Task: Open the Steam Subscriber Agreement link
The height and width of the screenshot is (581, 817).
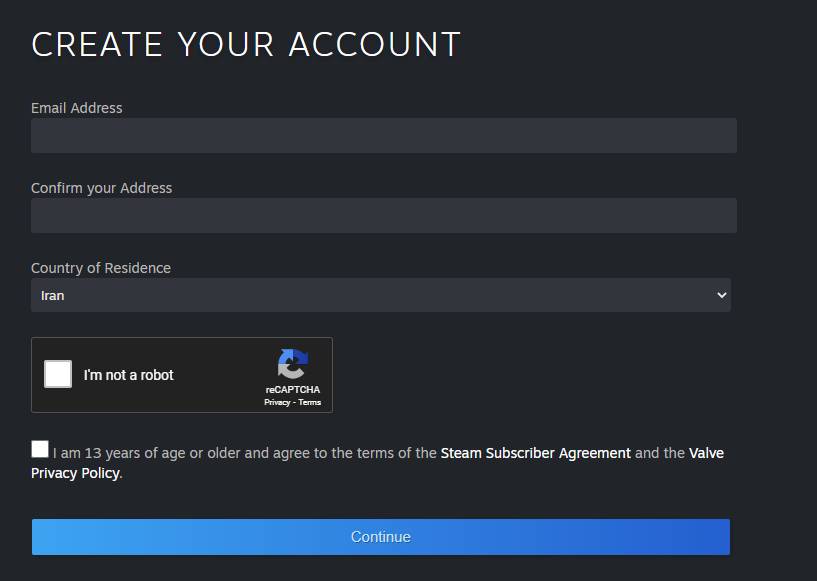Action: 535,453
